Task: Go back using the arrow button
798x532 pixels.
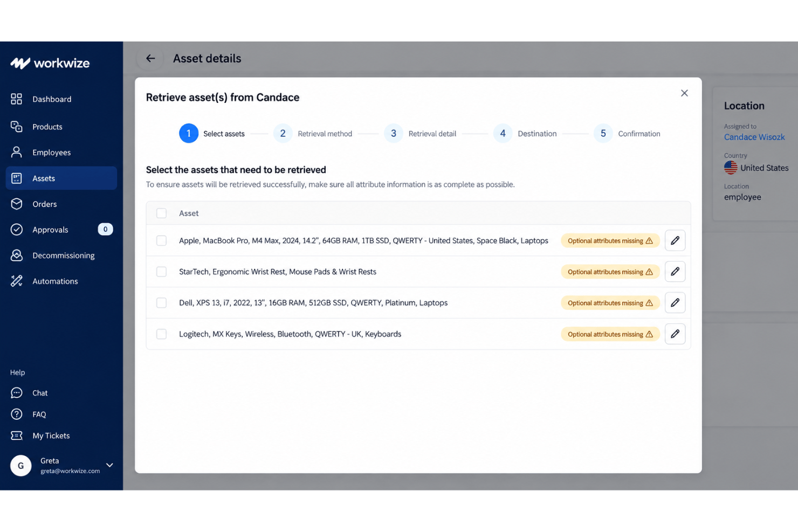Action: click(x=150, y=58)
